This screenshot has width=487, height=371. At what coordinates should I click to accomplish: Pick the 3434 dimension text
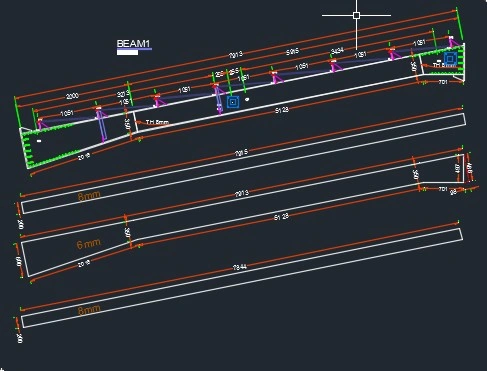point(337,51)
